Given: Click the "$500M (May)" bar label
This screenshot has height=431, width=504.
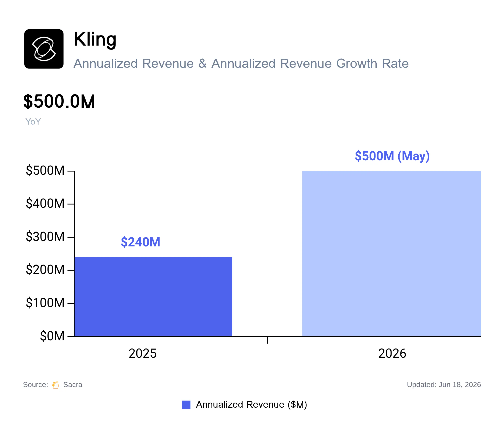Looking at the screenshot, I should [x=392, y=156].
